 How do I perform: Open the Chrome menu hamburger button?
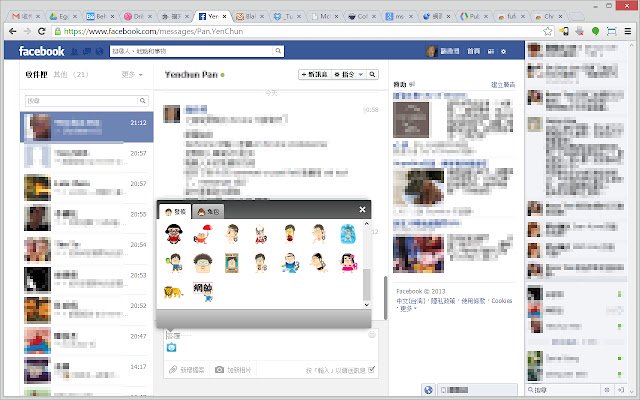[x=628, y=31]
